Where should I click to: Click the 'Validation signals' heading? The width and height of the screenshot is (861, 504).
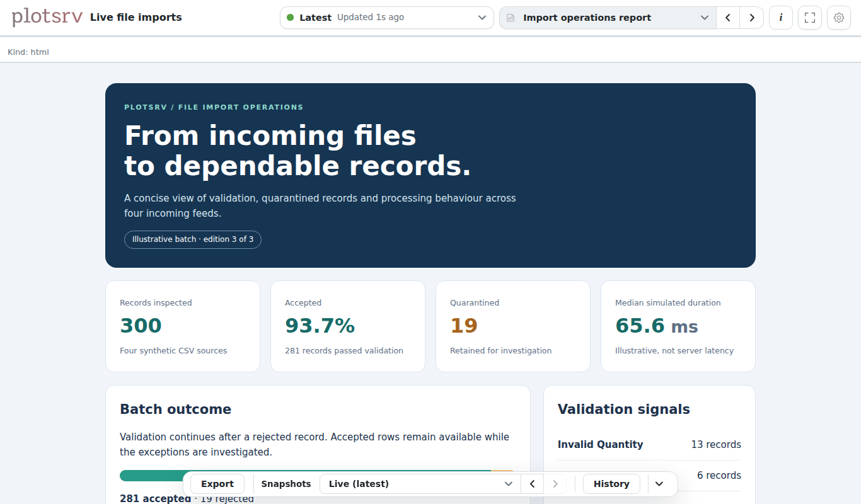(x=624, y=409)
